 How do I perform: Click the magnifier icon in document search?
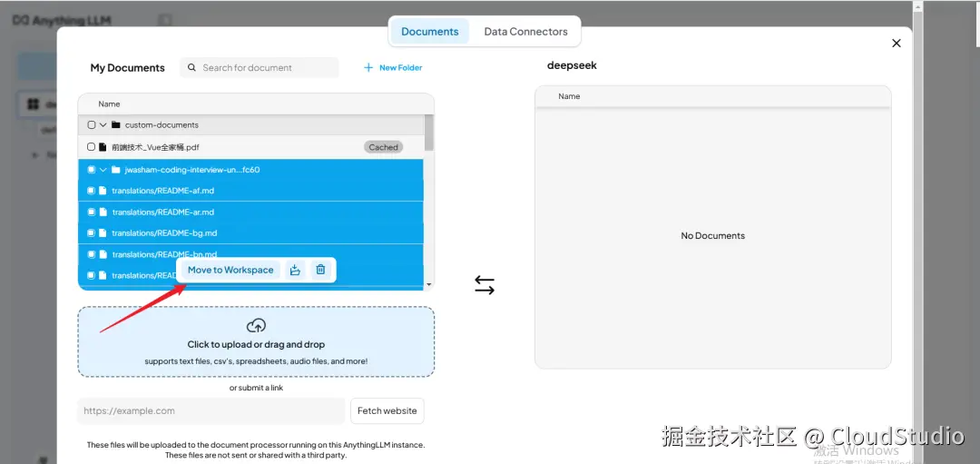(x=191, y=67)
